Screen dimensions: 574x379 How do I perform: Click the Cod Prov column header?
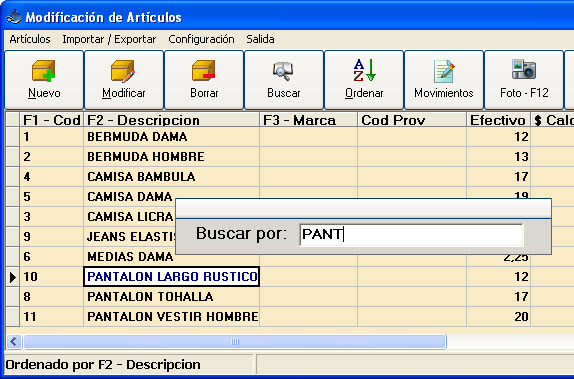point(412,120)
